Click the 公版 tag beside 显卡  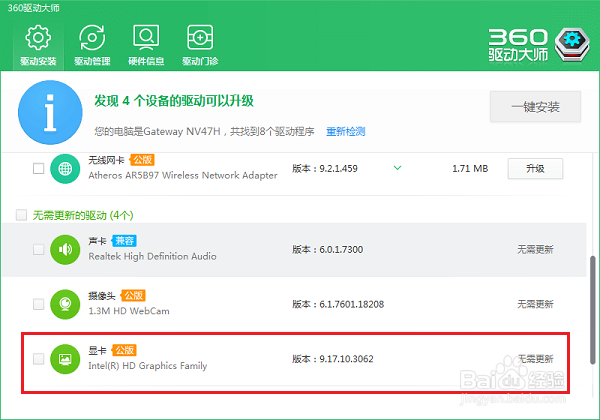pos(124,350)
